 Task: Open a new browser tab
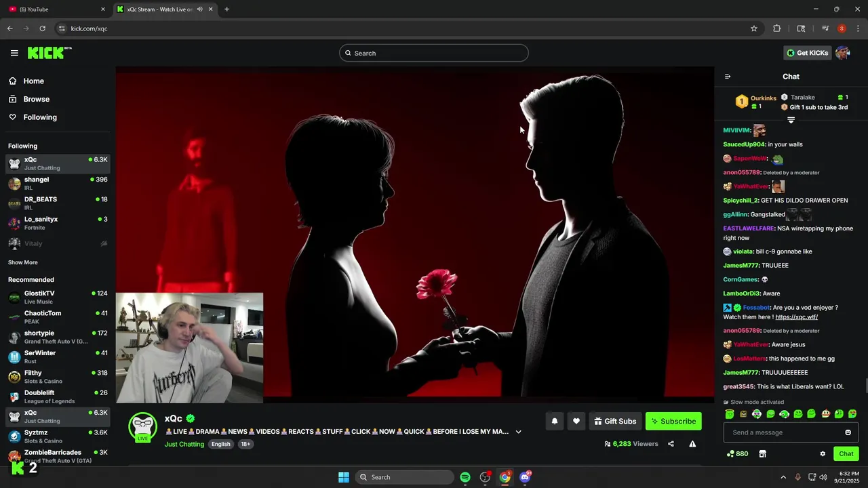tap(226, 9)
